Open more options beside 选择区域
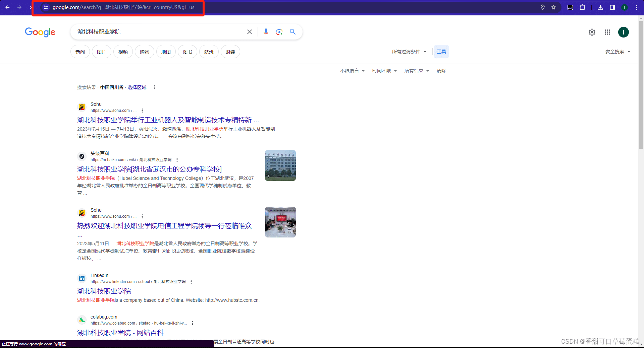This screenshot has width=644, height=348. [x=155, y=87]
